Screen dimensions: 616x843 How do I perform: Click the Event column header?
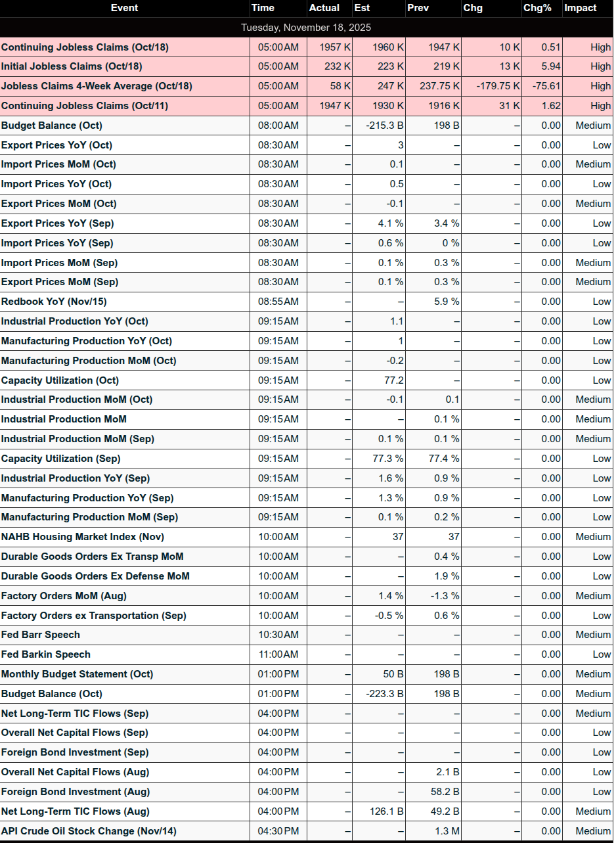(124, 8)
